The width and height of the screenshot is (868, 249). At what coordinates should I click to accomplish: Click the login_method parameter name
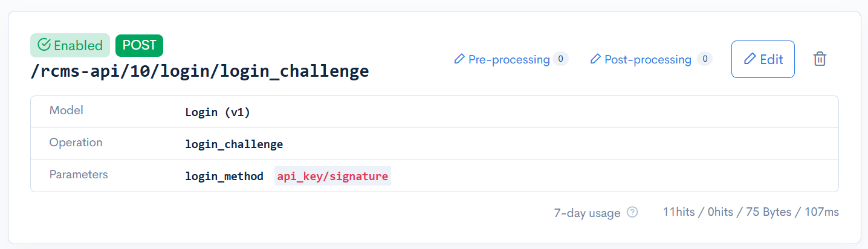click(224, 176)
